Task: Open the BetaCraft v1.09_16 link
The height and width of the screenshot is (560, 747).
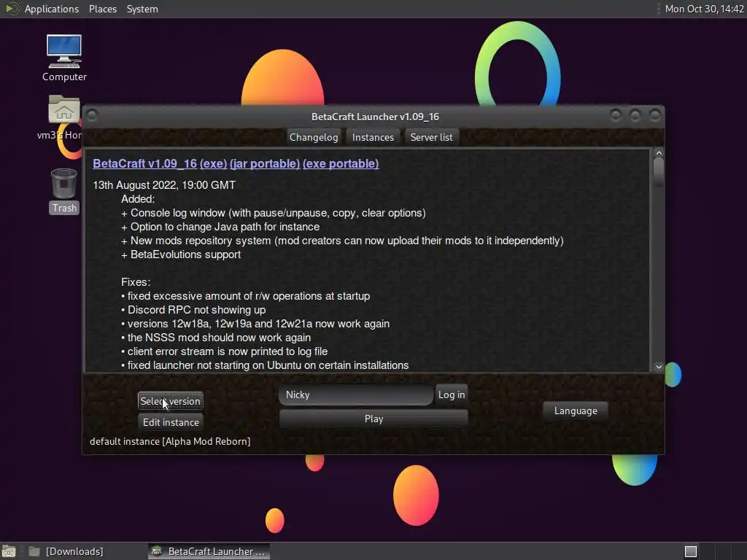Action: tap(145, 164)
